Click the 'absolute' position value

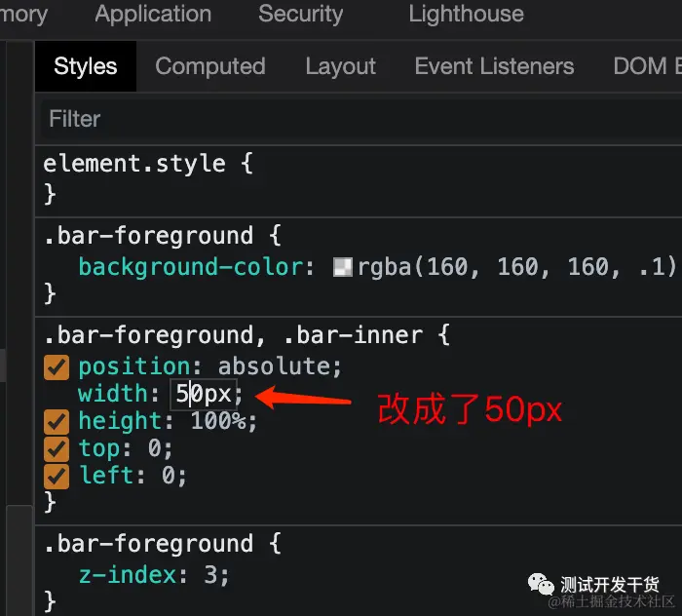[x=275, y=366]
